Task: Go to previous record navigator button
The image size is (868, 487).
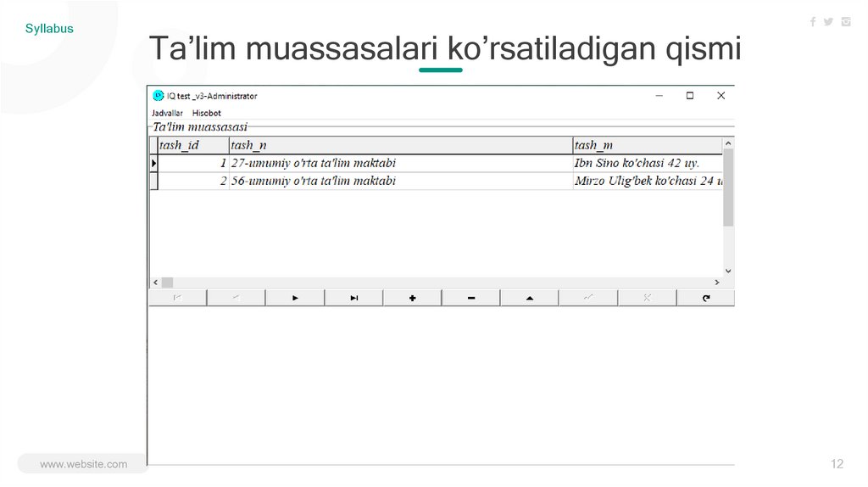Action: [236, 298]
